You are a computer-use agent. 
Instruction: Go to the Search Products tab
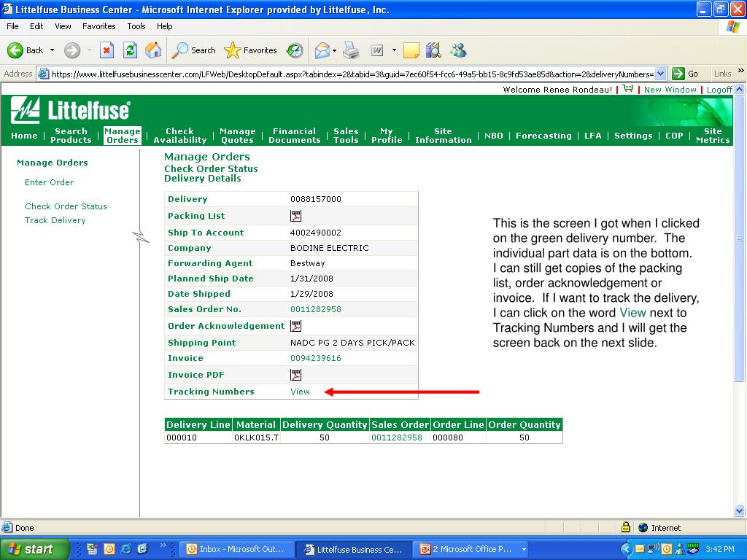(x=71, y=135)
